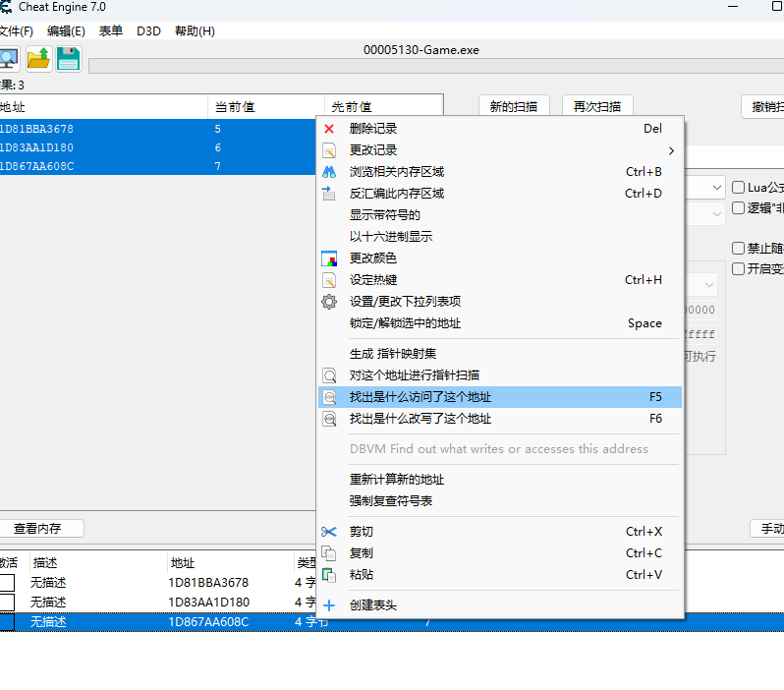
Task: Click the 手动 add address button
Action: pyautogui.click(x=767, y=529)
